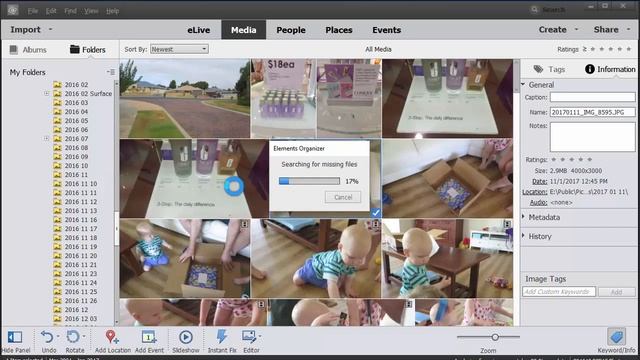Open the Import dropdown arrow
This screenshot has width=640, height=360.
[x=51, y=29]
